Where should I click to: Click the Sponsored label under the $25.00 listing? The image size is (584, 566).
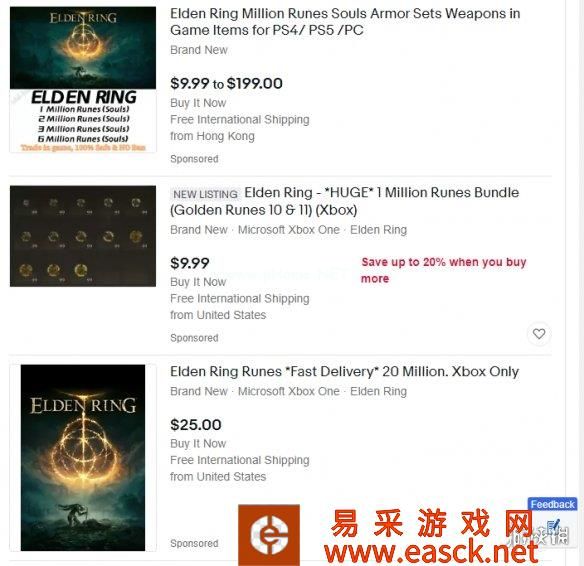pyautogui.click(x=194, y=543)
